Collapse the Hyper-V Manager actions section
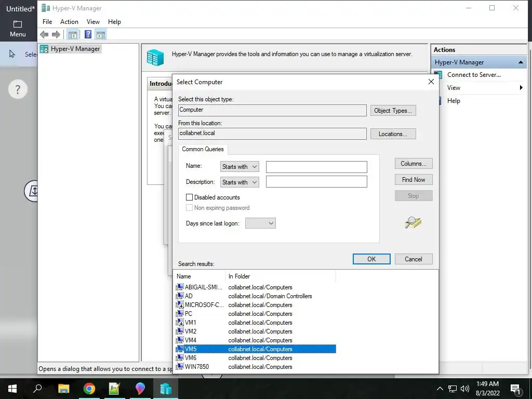This screenshot has height=399, width=532. point(521,62)
